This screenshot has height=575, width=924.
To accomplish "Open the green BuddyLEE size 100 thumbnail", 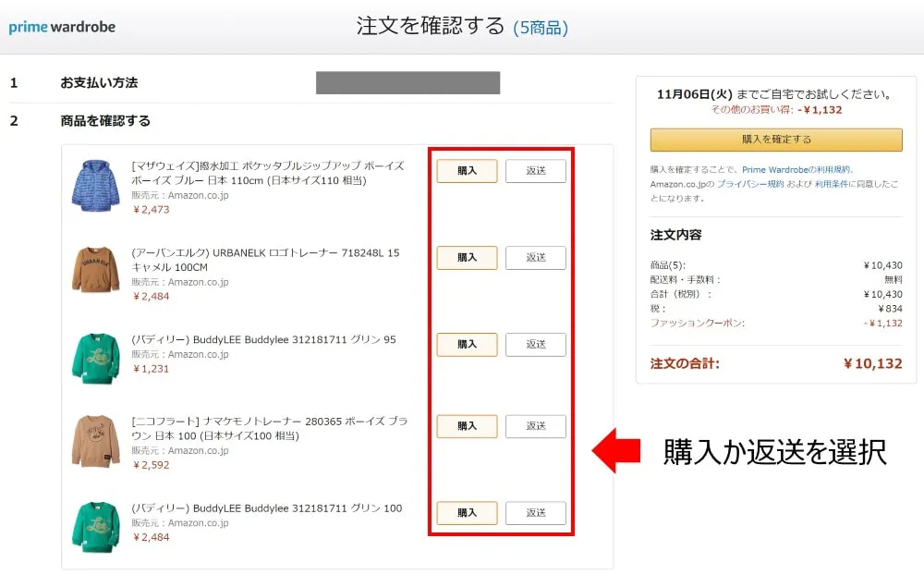I will pyautogui.click(x=96, y=526).
